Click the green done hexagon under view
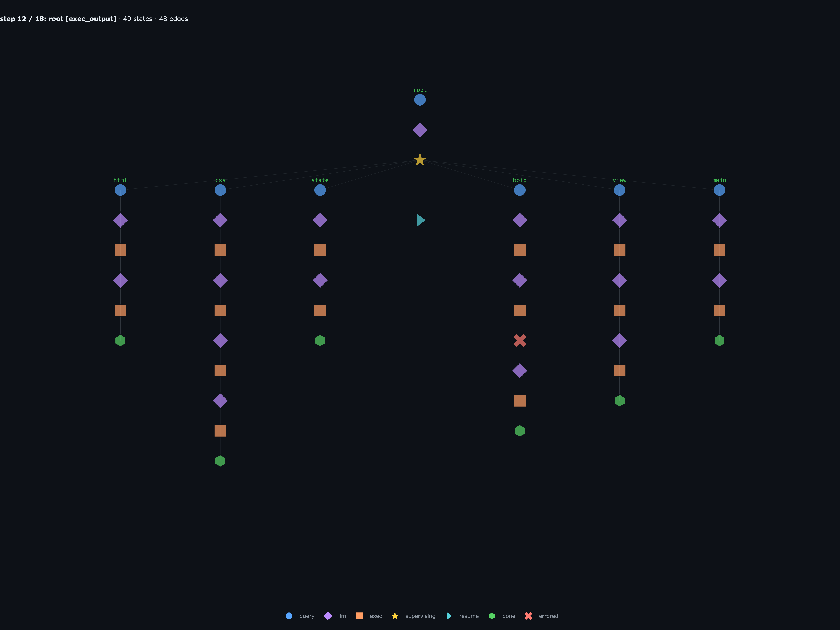840x630 pixels. click(x=620, y=401)
